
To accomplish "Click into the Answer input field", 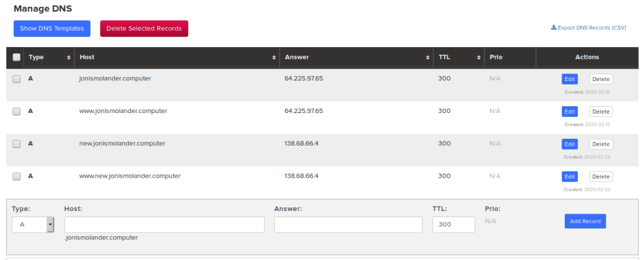I will pos(348,225).
